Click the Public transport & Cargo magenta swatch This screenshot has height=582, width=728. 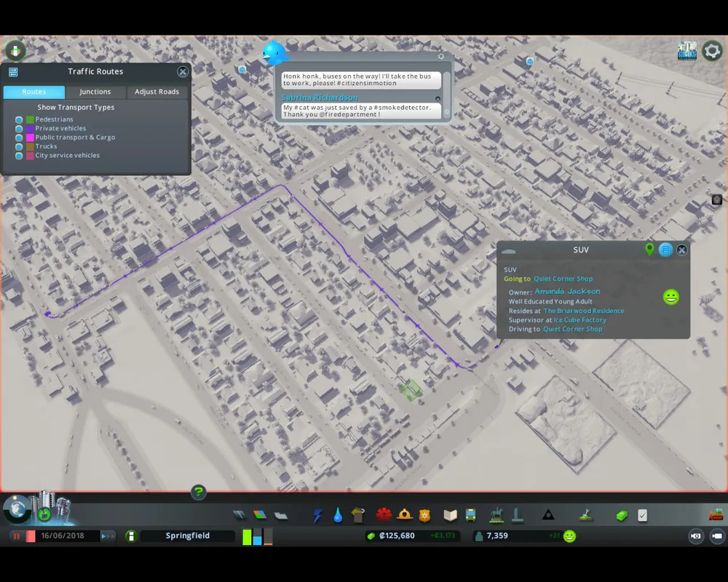click(x=30, y=137)
